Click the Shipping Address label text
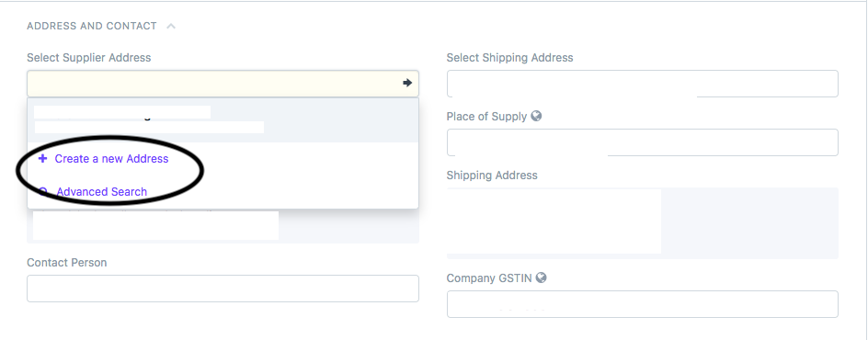 coord(492,176)
